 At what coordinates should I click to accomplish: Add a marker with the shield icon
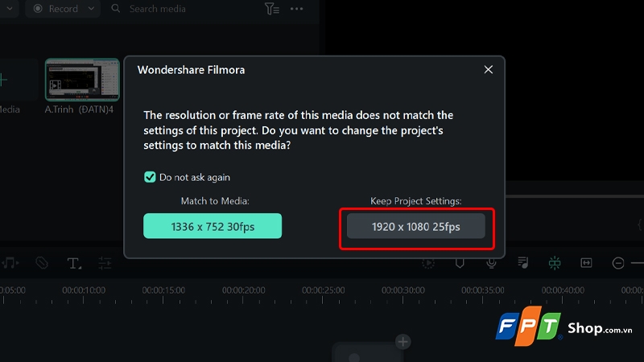tap(460, 263)
